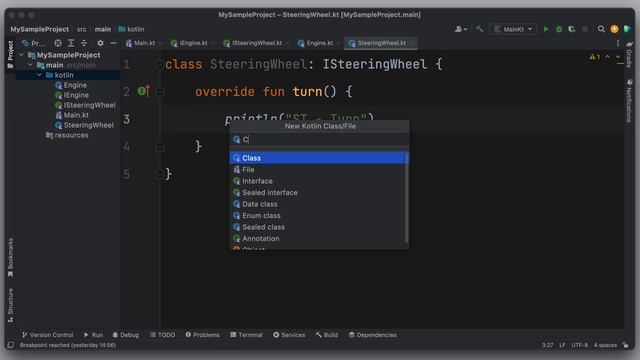Image resolution: width=640 pixels, height=360 pixels.
Task: Open the Terminal tool window
Action: coord(246,335)
